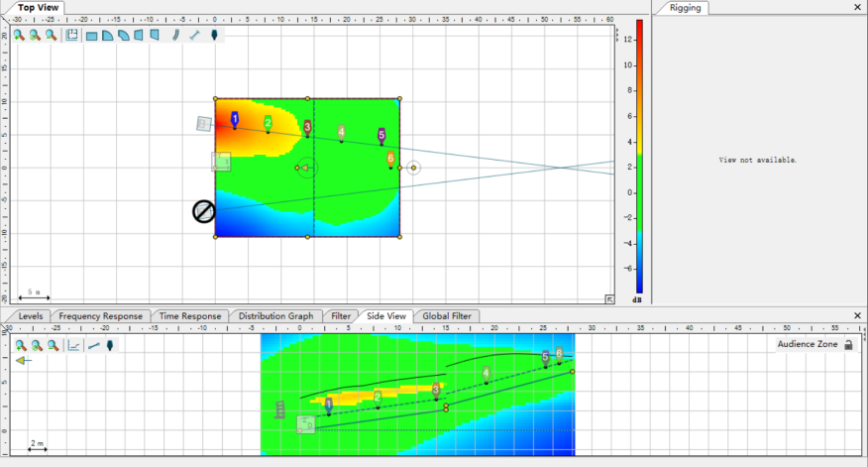Click the microphone placement tool in Top View

[214, 36]
